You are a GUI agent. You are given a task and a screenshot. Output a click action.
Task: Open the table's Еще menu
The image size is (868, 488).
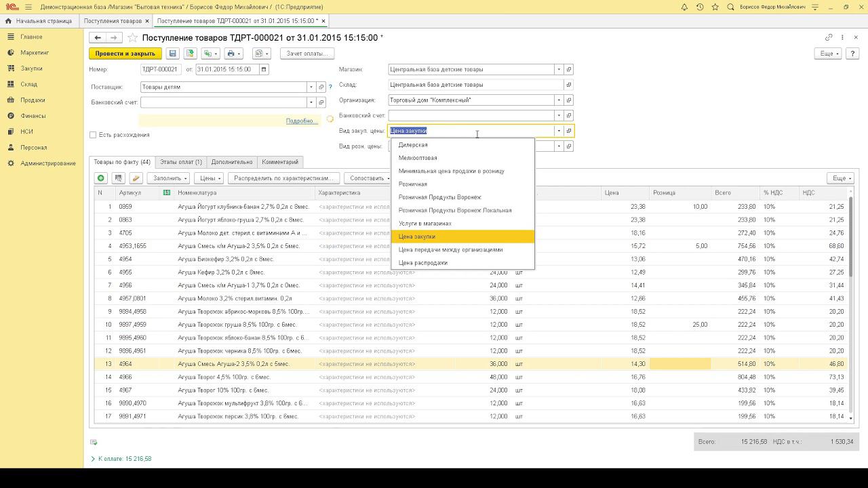841,178
